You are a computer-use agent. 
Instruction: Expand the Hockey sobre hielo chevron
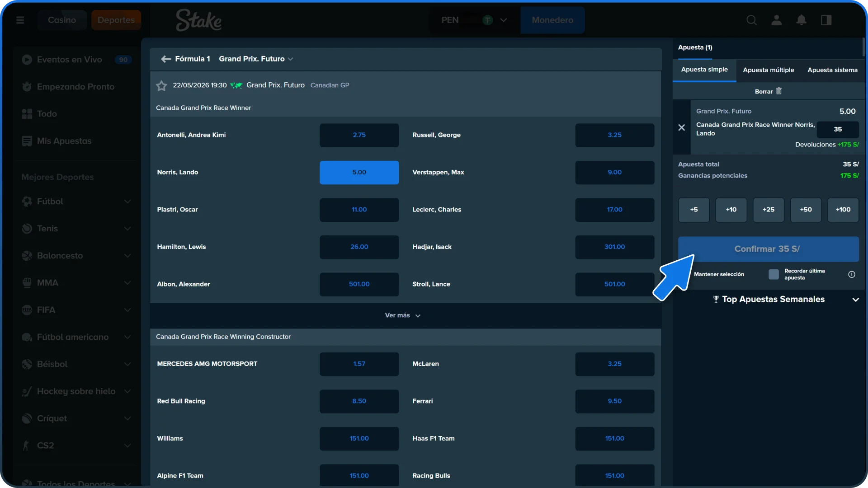127,391
